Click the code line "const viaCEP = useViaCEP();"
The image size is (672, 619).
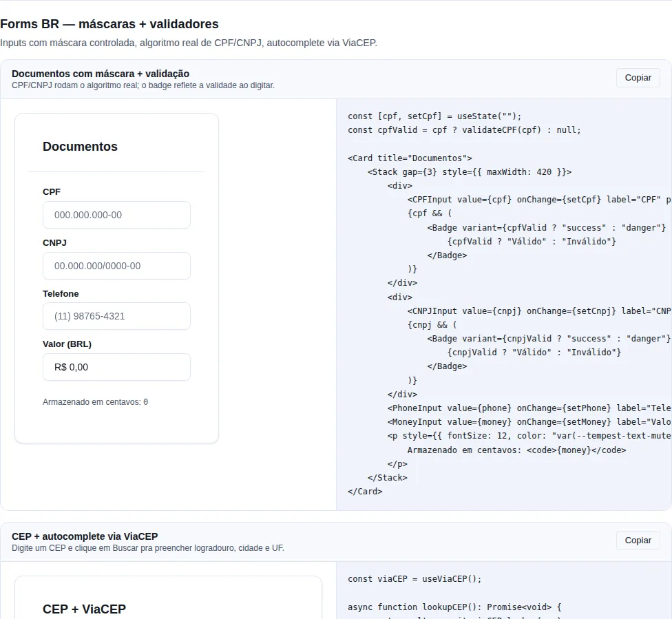pos(414,578)
